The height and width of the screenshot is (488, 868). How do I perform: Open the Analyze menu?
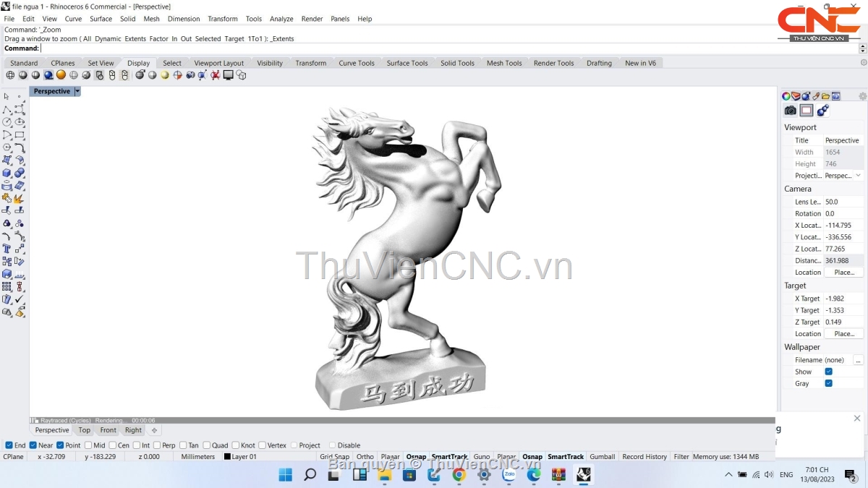click(281, 19)
